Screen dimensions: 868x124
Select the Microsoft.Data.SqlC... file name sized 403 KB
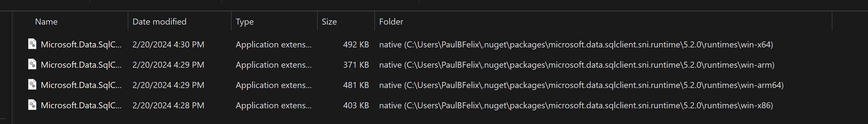pos(81,105)
